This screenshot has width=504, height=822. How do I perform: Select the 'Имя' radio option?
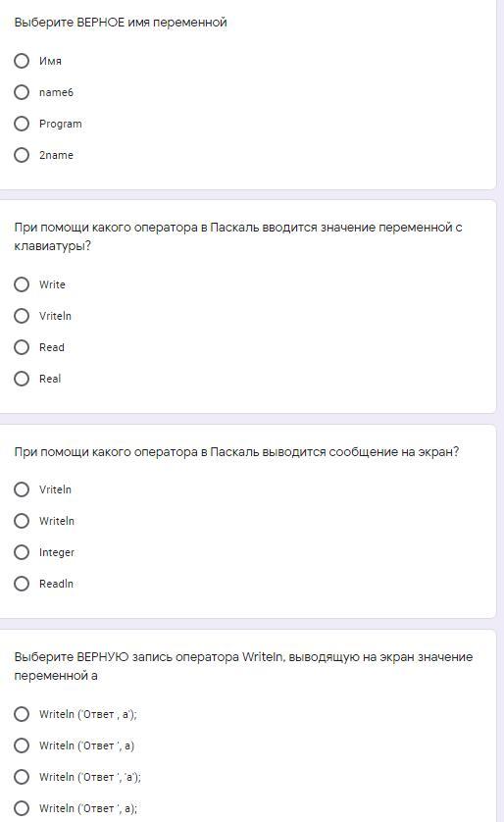pos(22,61)
